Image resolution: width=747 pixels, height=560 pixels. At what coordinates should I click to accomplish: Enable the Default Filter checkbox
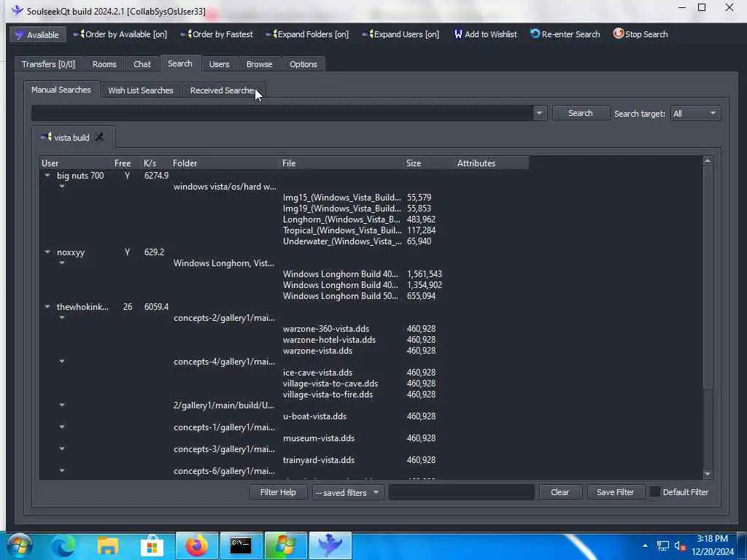(x=655, y=492)
